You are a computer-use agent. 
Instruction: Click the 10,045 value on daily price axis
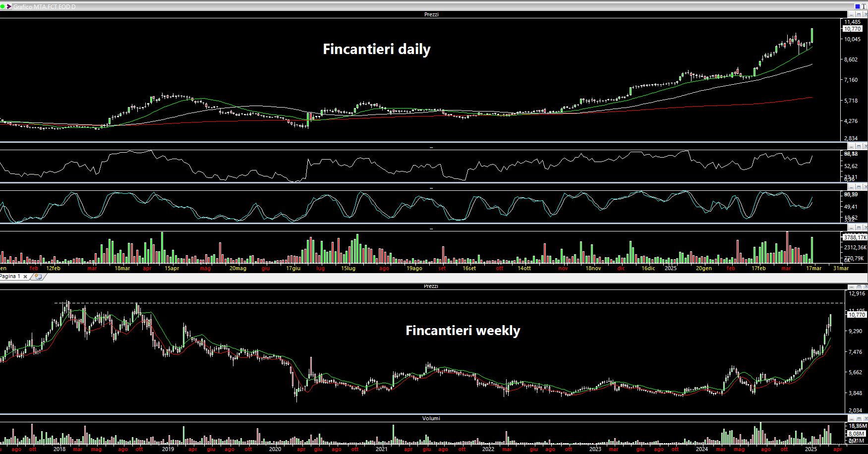tap(852, 39)
